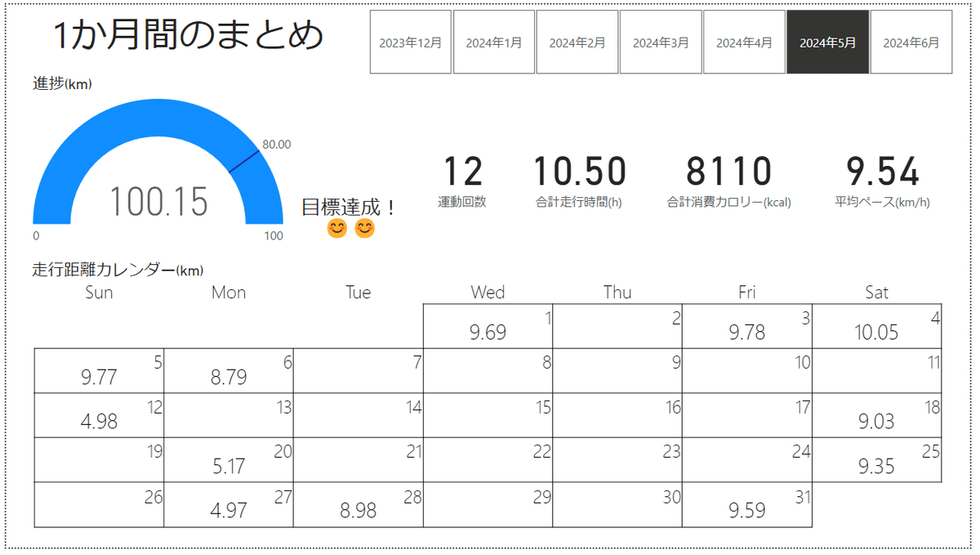Choose the 2024年3月 month slicer
This screenshot has height=555, width=980.
coord(661,43)
